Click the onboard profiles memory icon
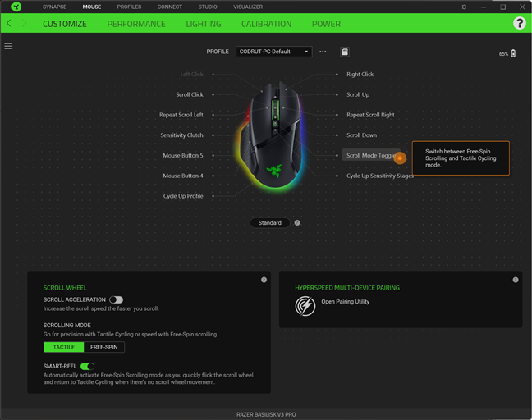 point(345,52)
